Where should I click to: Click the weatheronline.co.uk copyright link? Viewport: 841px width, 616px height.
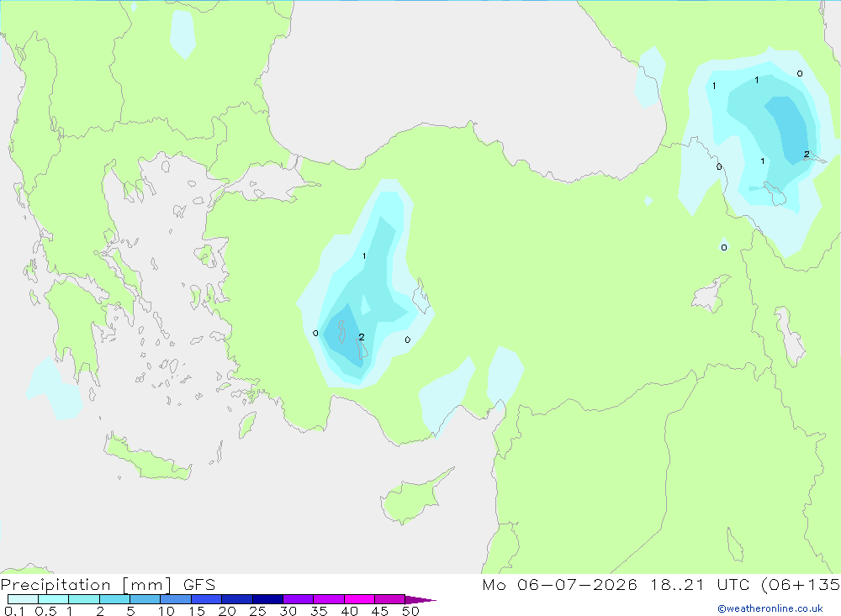[x=770, y=608]
